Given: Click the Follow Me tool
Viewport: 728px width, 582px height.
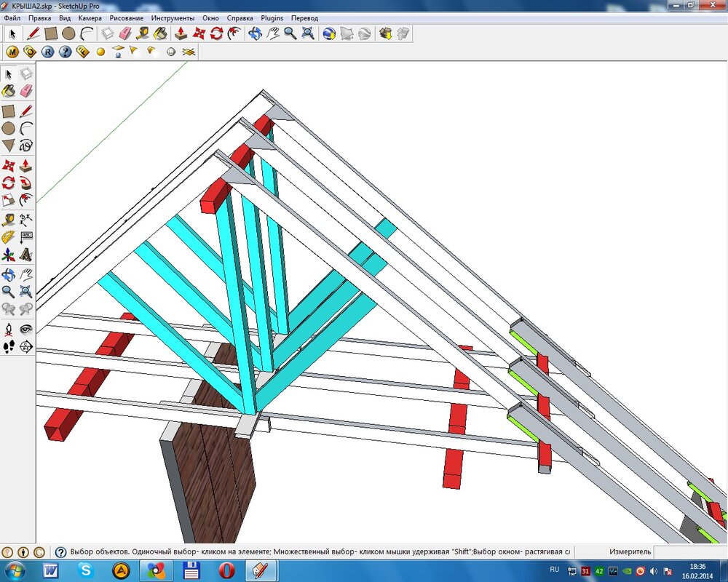Looking at the screenshot, I should [x=25, y=183].
